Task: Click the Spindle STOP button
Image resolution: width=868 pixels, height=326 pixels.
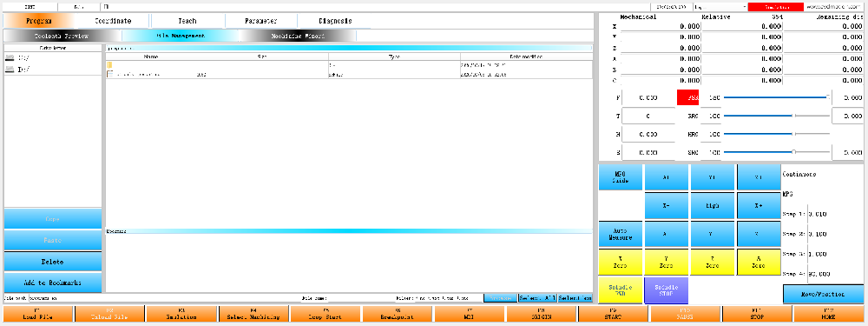Action: pyautogui.click(x=667, y=290)
